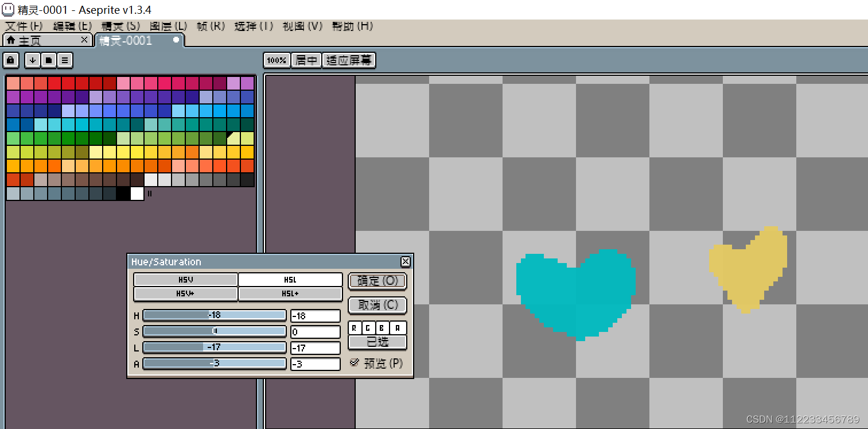The height and width of the screenshot is (429, 868).
Task: Switch to the 精灵-0001 tab
Action: (138, 40)
